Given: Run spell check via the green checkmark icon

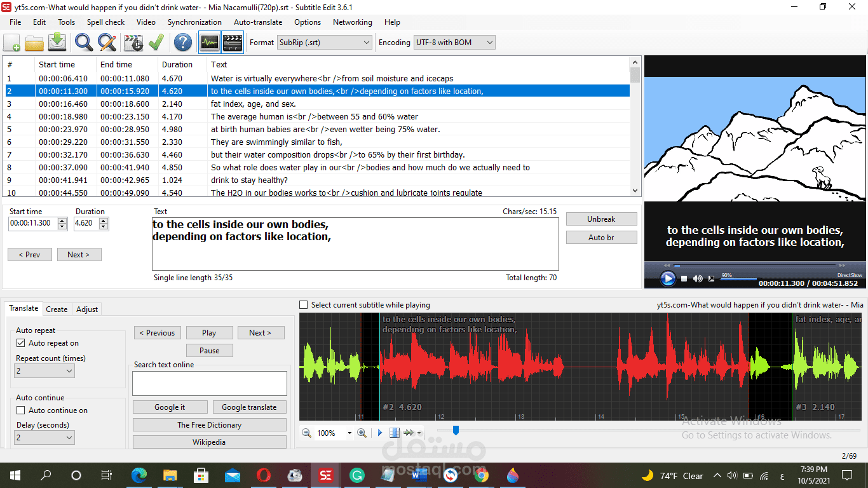Looking at the screenshot, I should (x=156, y=42).
